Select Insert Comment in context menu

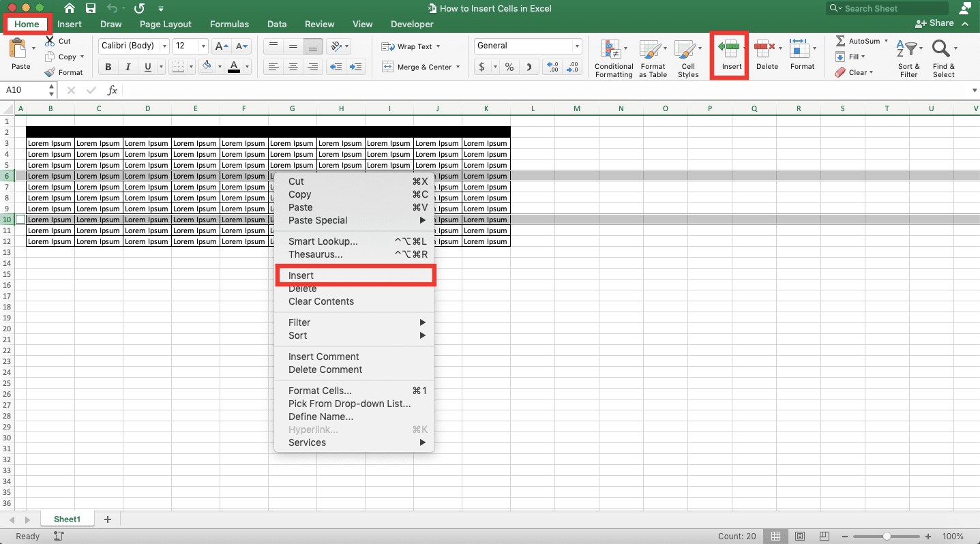coord(354,357)
